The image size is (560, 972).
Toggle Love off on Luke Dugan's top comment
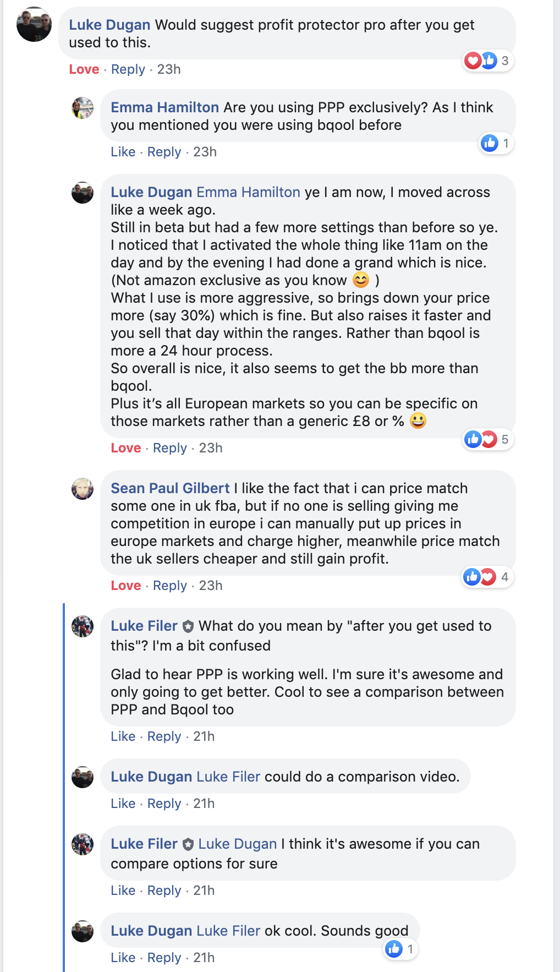pyautogui.click(x=84, y=69)
